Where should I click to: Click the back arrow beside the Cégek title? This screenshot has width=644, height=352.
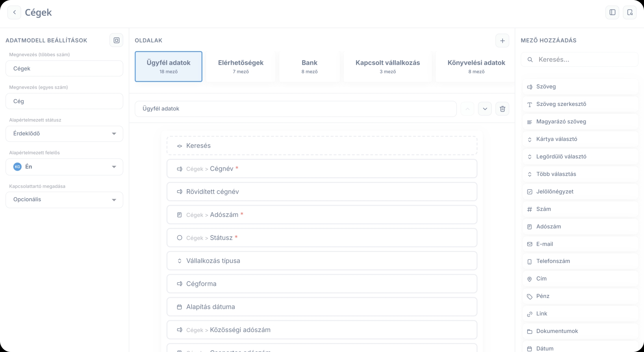14,12
